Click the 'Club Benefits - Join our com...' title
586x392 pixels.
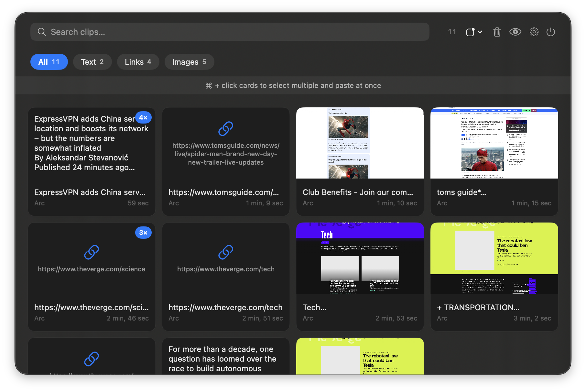coord(358,192)
